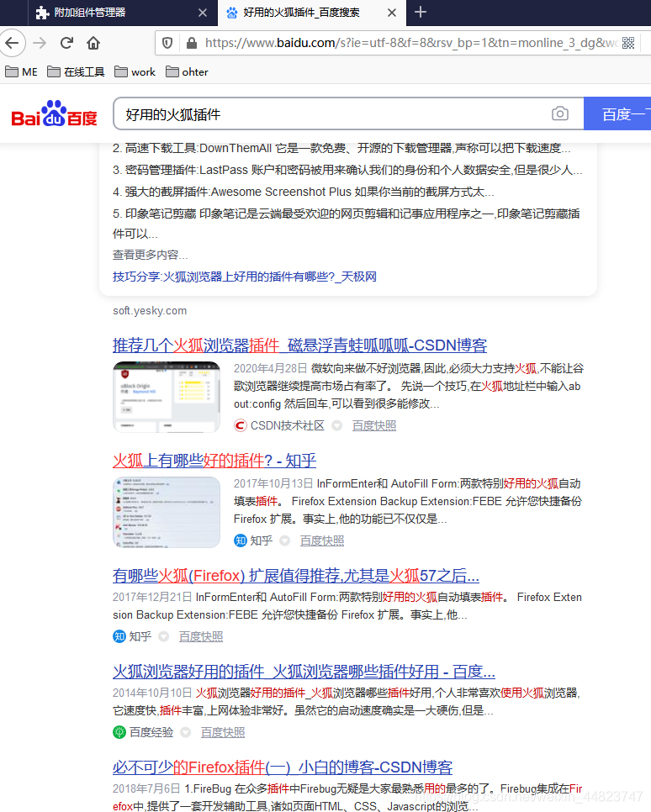Open 推荐几个火狐浏览器插件 CSDN result
This screenshot has height=812, width=651.
[x=299, y=345]
